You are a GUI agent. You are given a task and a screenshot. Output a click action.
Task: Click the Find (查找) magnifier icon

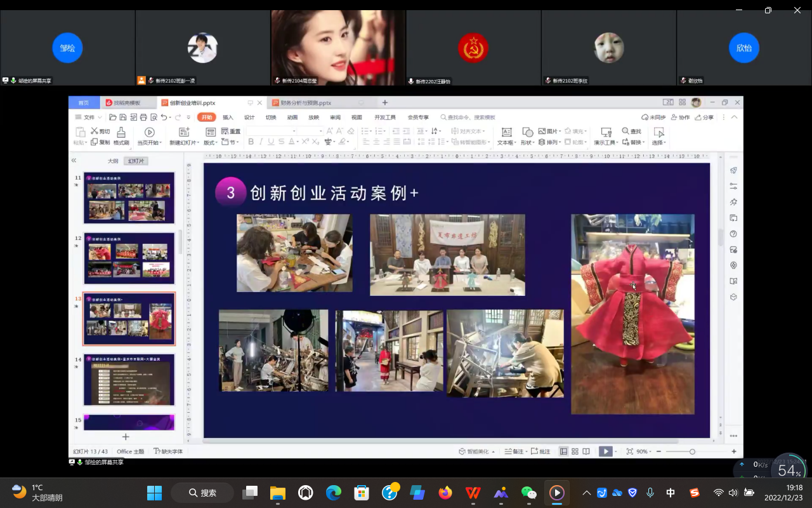pyautogui.click(x=625, y=131)
